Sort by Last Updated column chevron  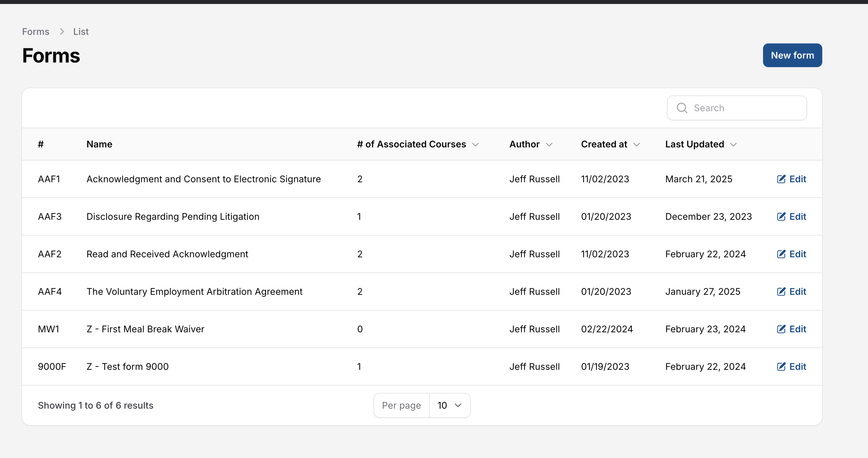click(733, 144)
